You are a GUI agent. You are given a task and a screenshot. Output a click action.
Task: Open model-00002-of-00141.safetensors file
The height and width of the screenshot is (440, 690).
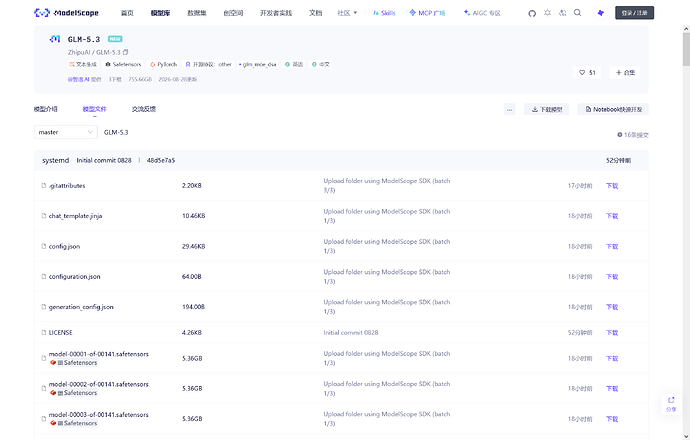(99, 385)
